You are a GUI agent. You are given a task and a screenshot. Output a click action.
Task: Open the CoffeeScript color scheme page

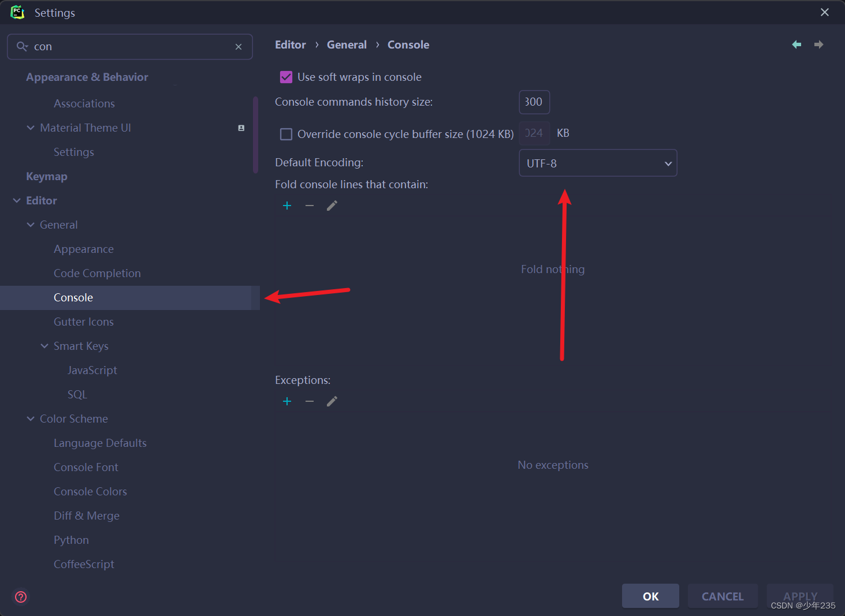click(84, 564)
